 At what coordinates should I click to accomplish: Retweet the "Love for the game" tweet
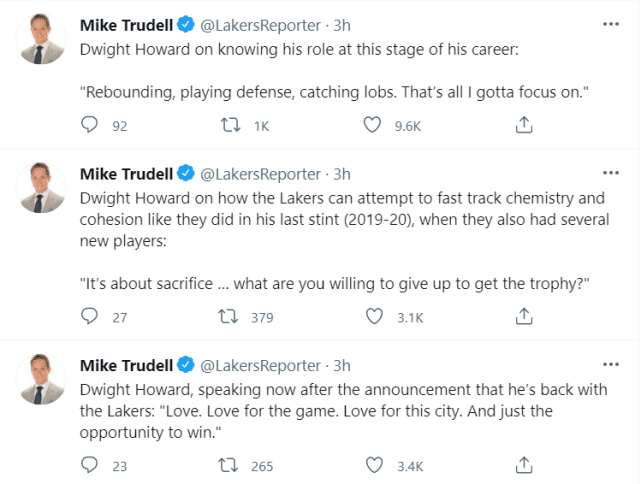click(x=231, y=465)
